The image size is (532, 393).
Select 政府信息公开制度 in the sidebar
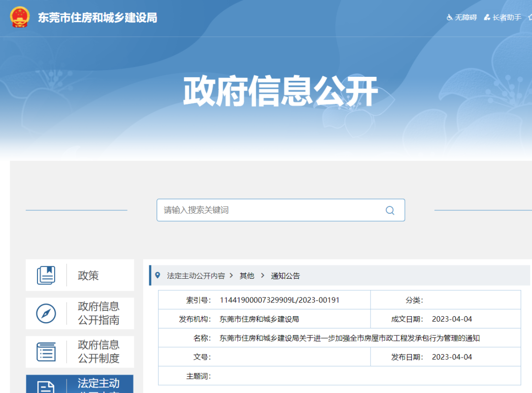(x=99, y=352)
